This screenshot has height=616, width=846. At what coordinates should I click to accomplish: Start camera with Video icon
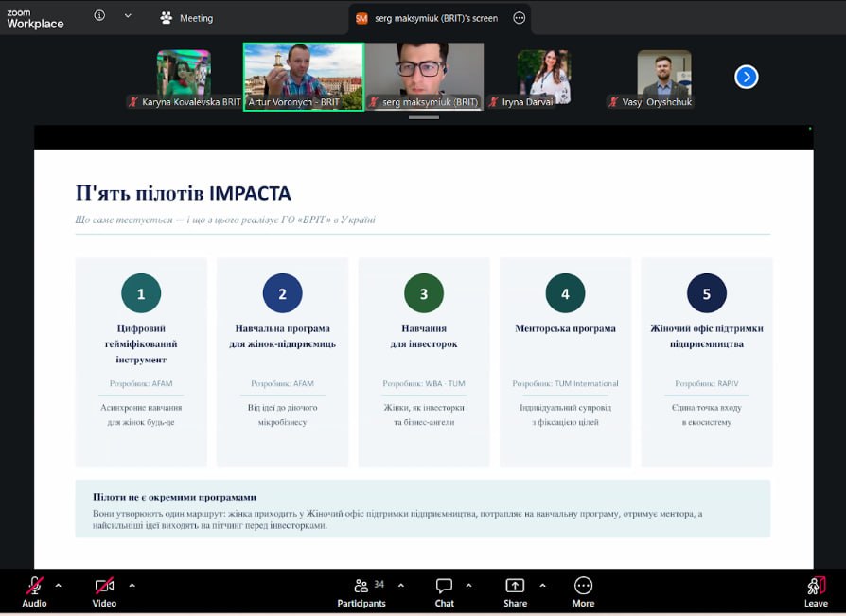click(104, 586)
